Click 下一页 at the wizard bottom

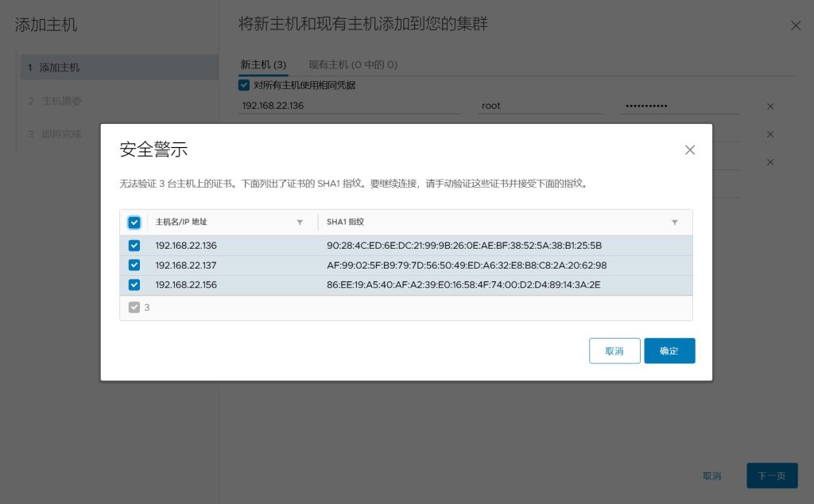(772, 475)
